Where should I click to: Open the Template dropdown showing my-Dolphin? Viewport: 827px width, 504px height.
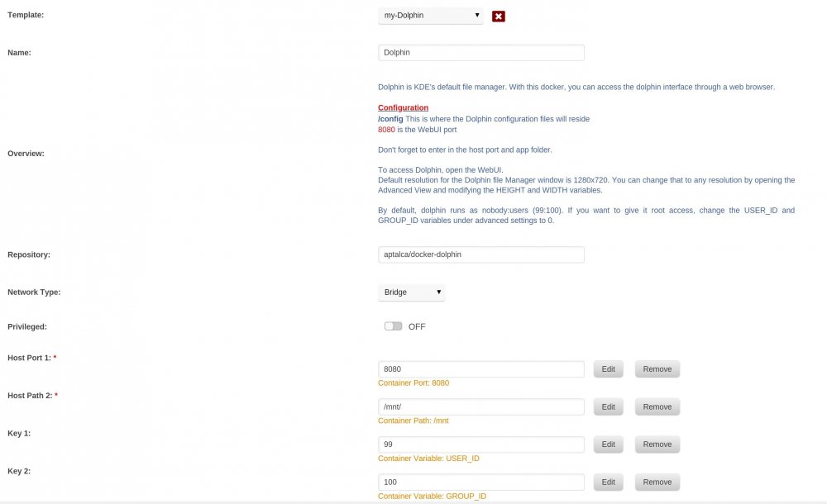[x=431, y=16]
